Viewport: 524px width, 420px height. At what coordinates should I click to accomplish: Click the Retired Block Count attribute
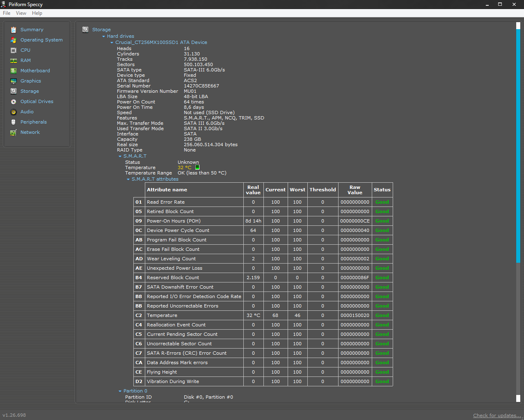point(170,211)
